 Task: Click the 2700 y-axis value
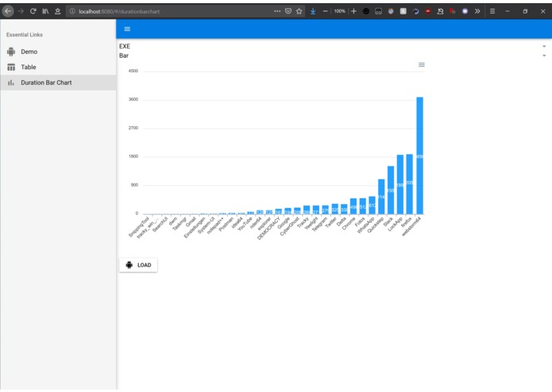[133, 128]
